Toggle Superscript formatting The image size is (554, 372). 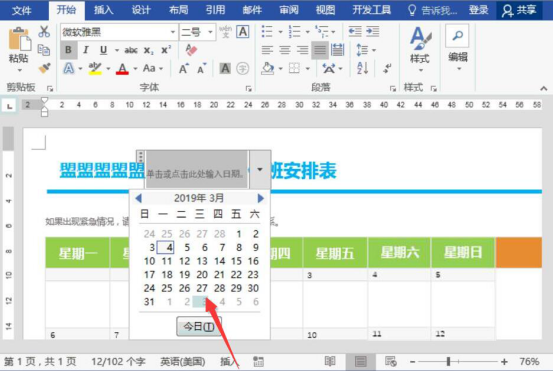(x=166, y=50)
